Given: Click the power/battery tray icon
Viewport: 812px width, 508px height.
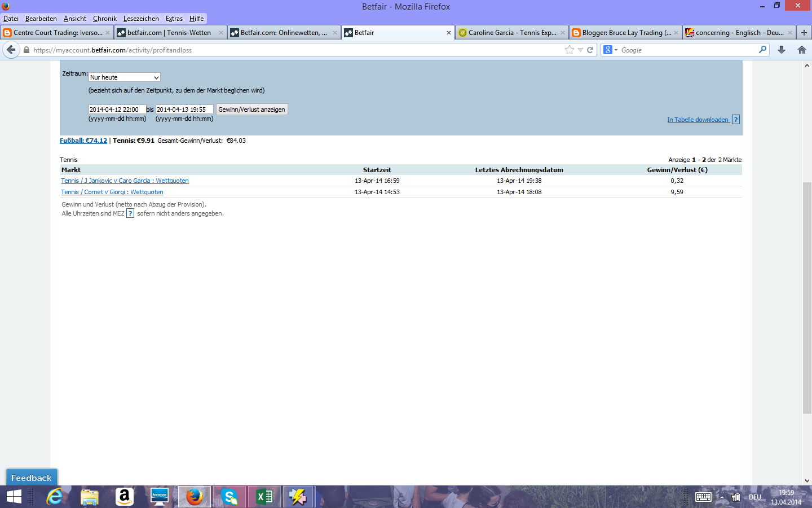Looking at the screenshot, I should click(x=736, y=497).
